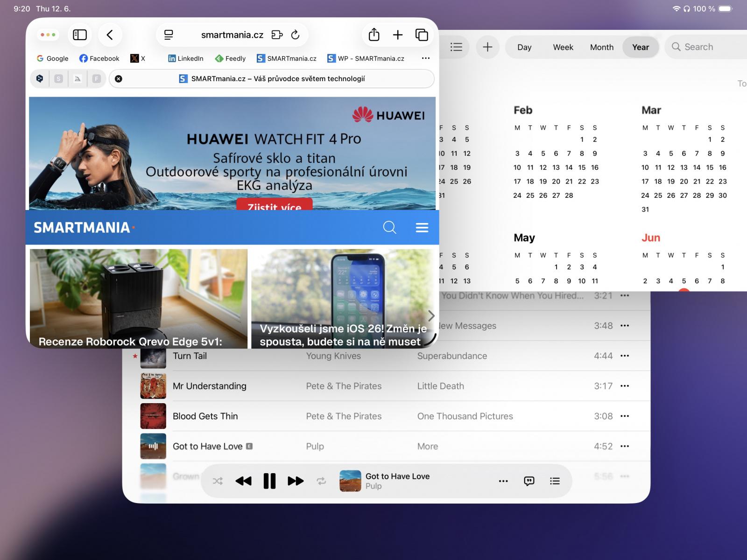747x560 pixels.
Task: Click the Calendar Search field
Action: pyautogui.click(x=706, y=47)
